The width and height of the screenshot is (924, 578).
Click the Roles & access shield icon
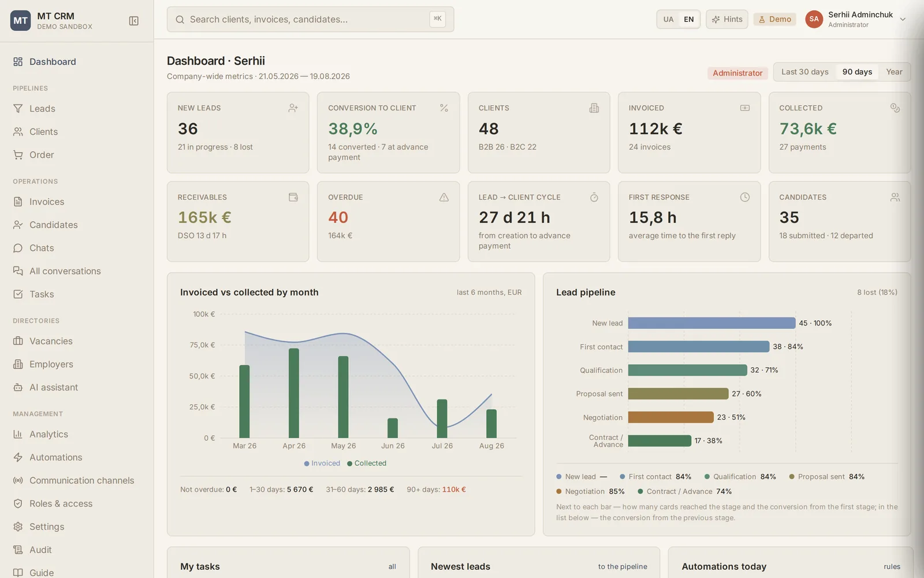18,503
